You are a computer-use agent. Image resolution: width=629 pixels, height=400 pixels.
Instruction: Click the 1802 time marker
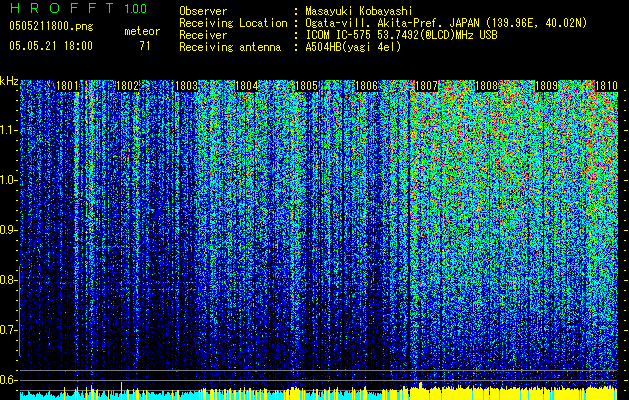[127, 86]
